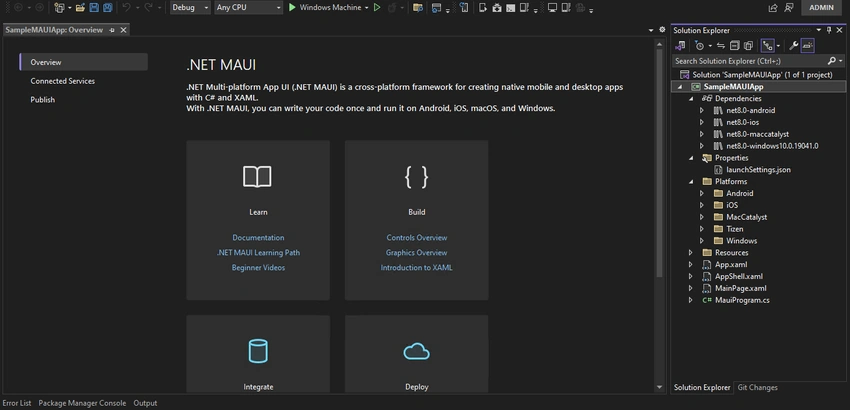The height and width of the screenshot is (410, 850).
Task: Click the Show All Files icon
Action: (749, 46)
